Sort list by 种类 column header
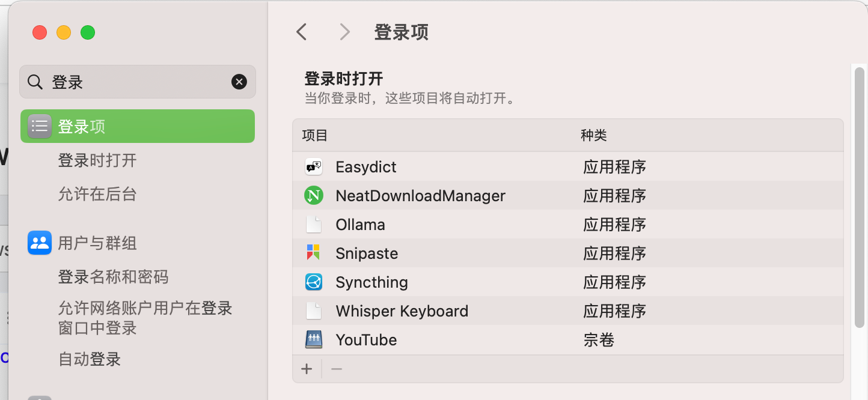 tap(594, 135)
